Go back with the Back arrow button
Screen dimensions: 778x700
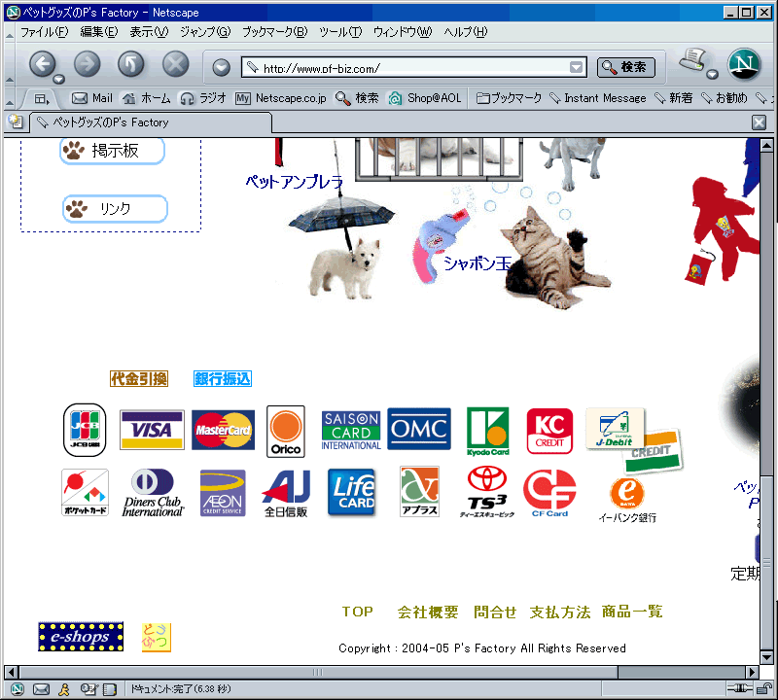pos(42,64)
